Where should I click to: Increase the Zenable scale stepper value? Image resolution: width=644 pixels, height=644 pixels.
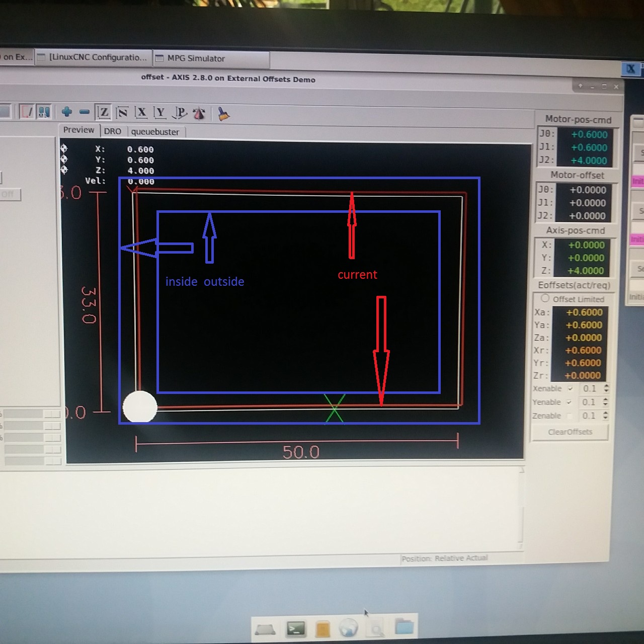click(605, 413)
